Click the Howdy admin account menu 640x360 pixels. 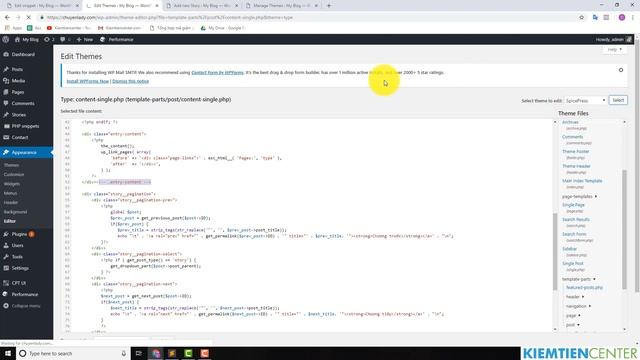click(x=613, y=40)
